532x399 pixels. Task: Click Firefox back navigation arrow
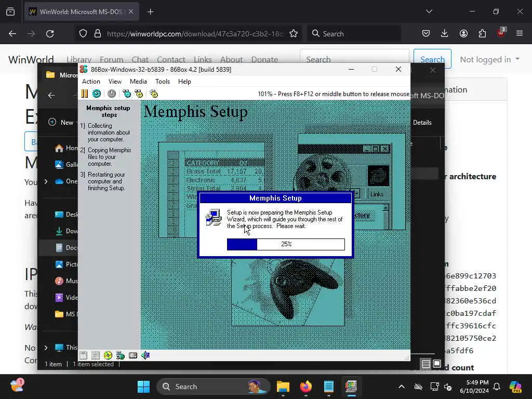tap(12, 34)
